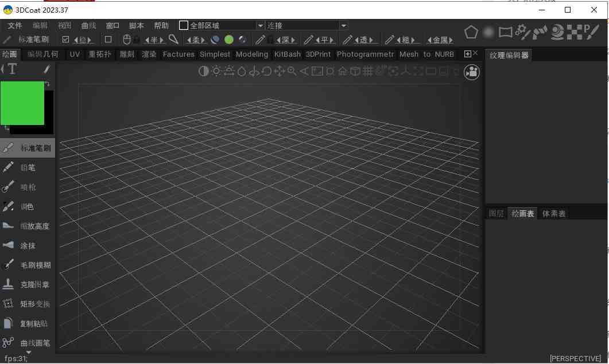Toggle the checkbox next to the brush options
The width and height of the screenshot is (609, 364).
point(66,39)
